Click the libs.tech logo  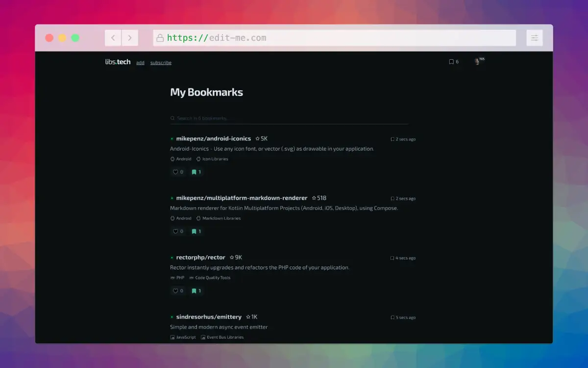click(x=118, y=62)
